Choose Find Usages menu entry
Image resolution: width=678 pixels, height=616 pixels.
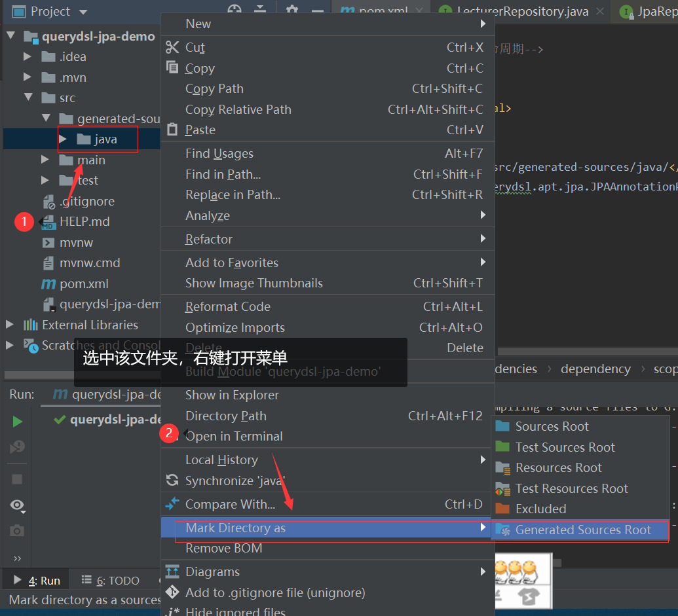tap(328, 153)
